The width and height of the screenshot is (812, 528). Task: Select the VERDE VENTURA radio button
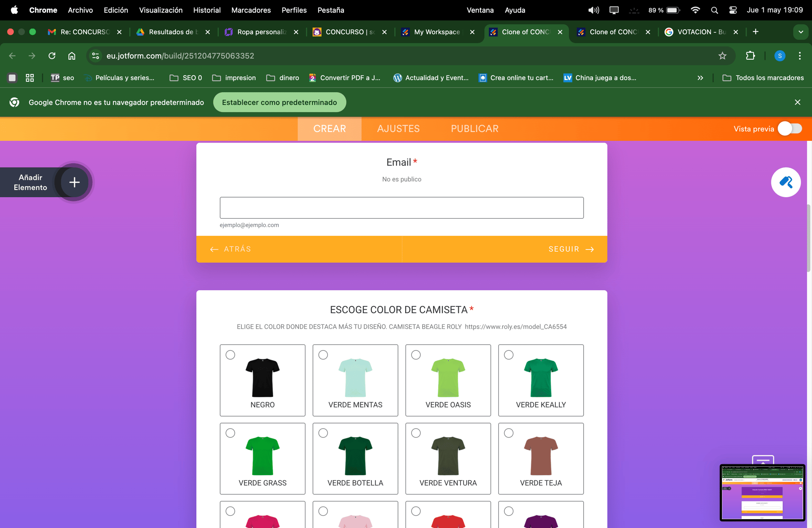click(416, 433)
